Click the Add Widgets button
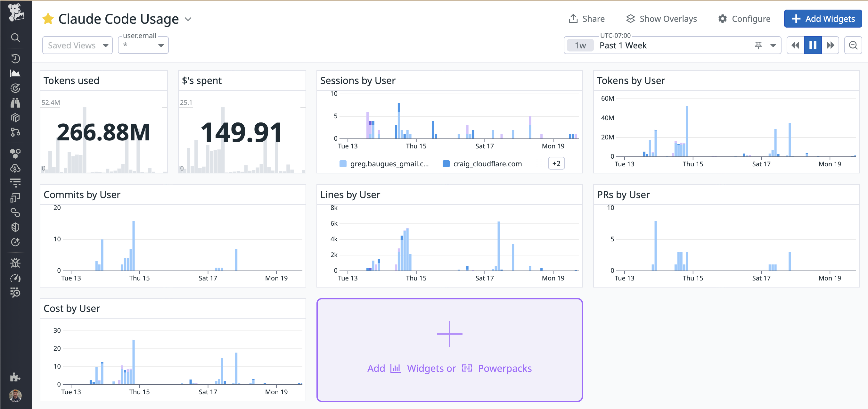868x409 pixels. click(x=823, y=19)
